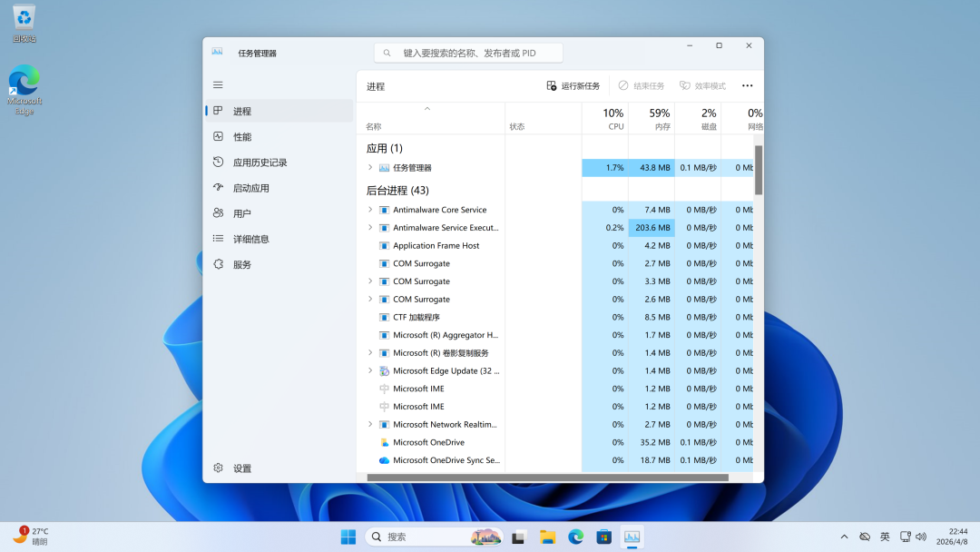980x552 pixels.
Task: Open the Performance (性能) page
Action: click(x=279, y=137)
